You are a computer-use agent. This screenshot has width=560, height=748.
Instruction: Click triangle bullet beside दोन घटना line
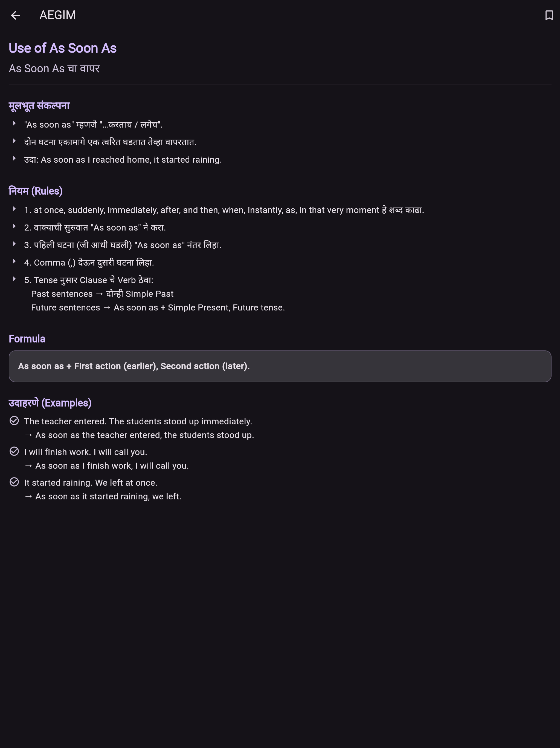tap(14, 141)
